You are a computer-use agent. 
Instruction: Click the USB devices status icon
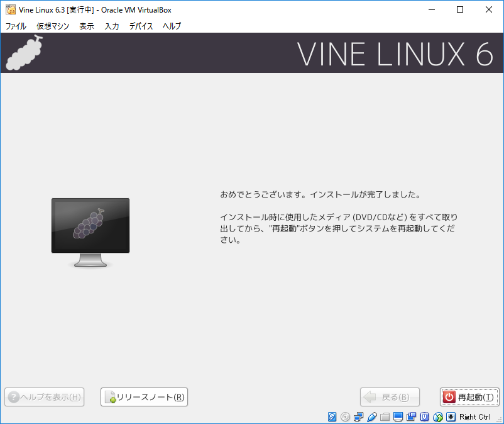(x=372, y=417)
